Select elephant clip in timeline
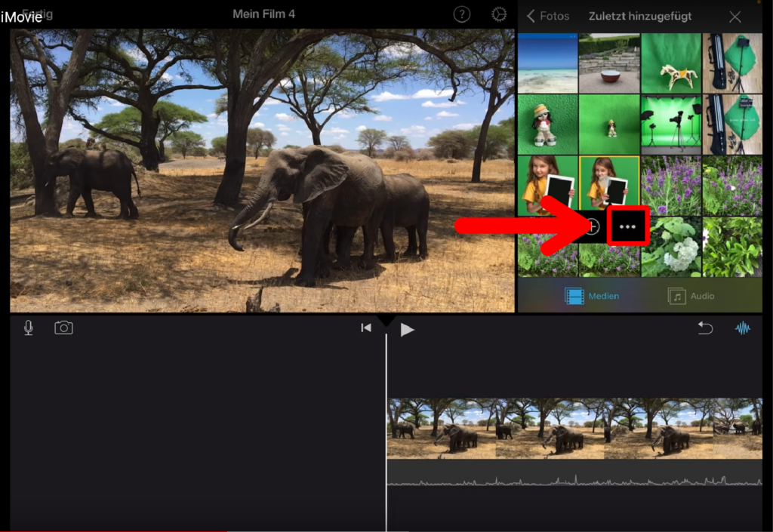 574,428
